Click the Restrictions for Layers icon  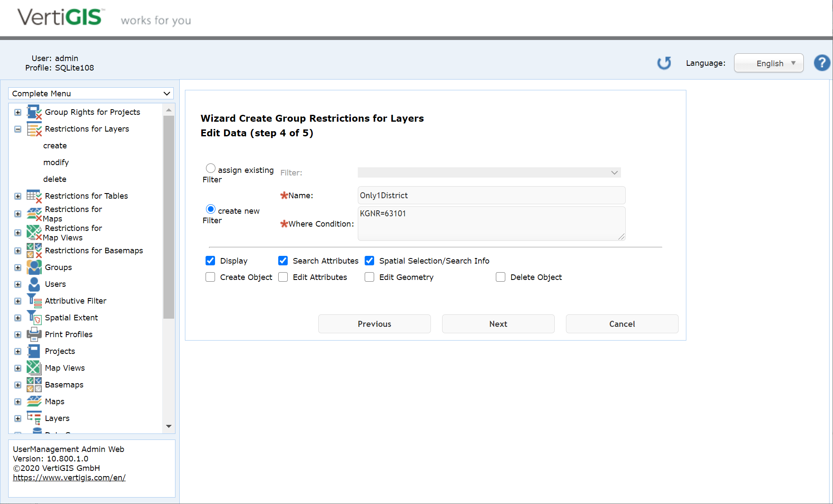click(x=34, y=129)
